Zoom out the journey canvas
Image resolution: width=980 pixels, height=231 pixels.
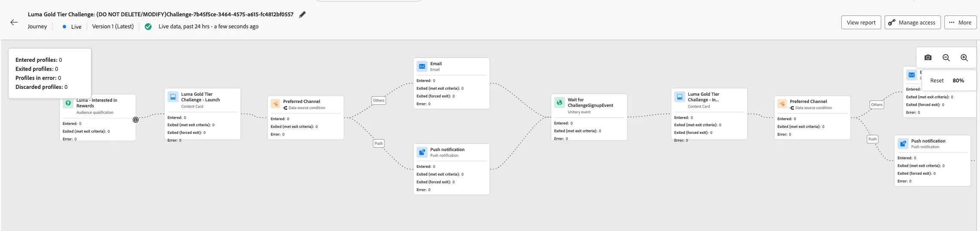(x=946, y=58)
